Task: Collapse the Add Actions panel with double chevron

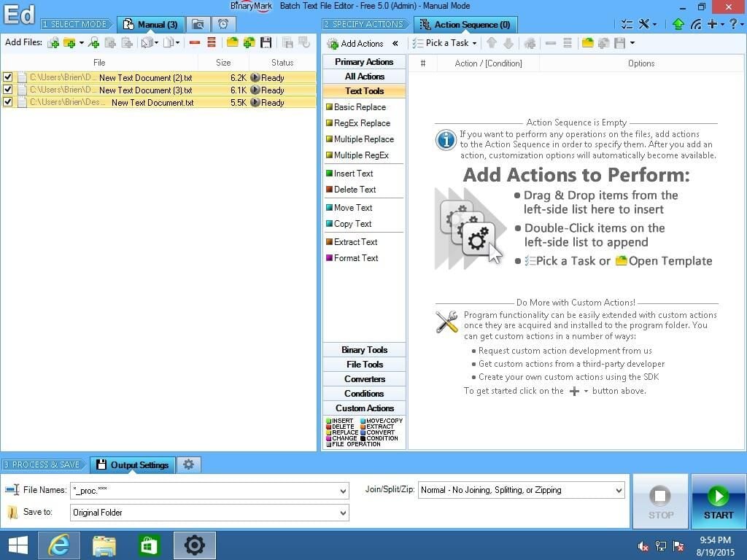Action: pos(395,43)
